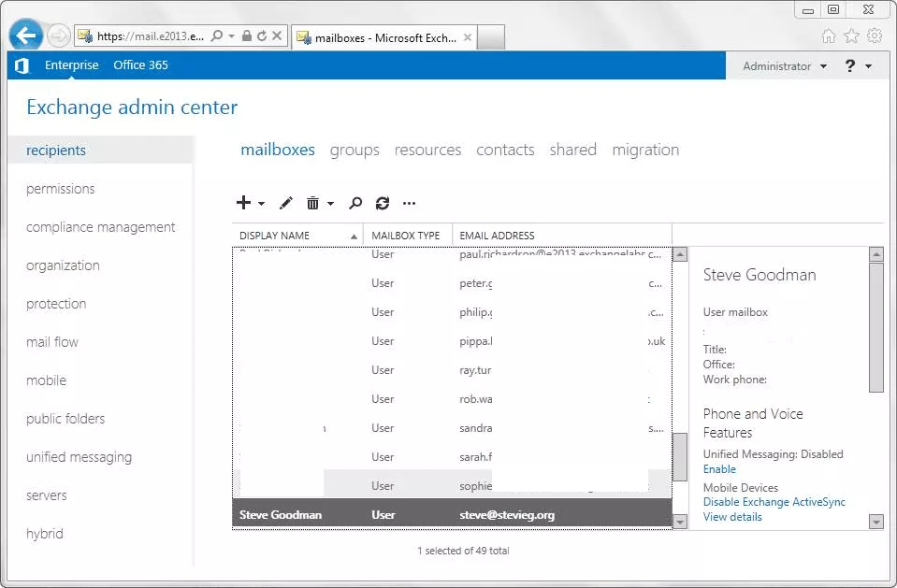
Task: Open the New mailbox dropdown arrow
Action: click(x=262, y=204)
